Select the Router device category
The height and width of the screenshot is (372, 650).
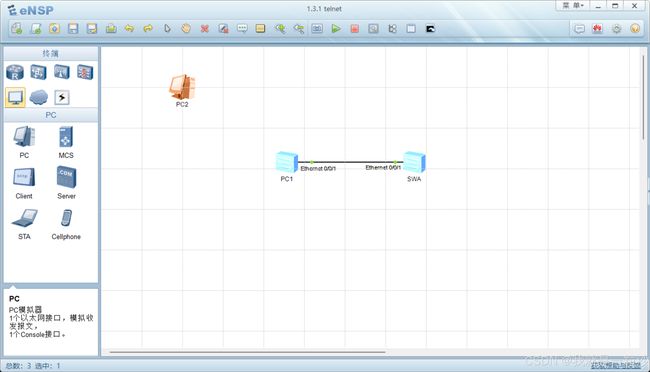pos(15,72)
